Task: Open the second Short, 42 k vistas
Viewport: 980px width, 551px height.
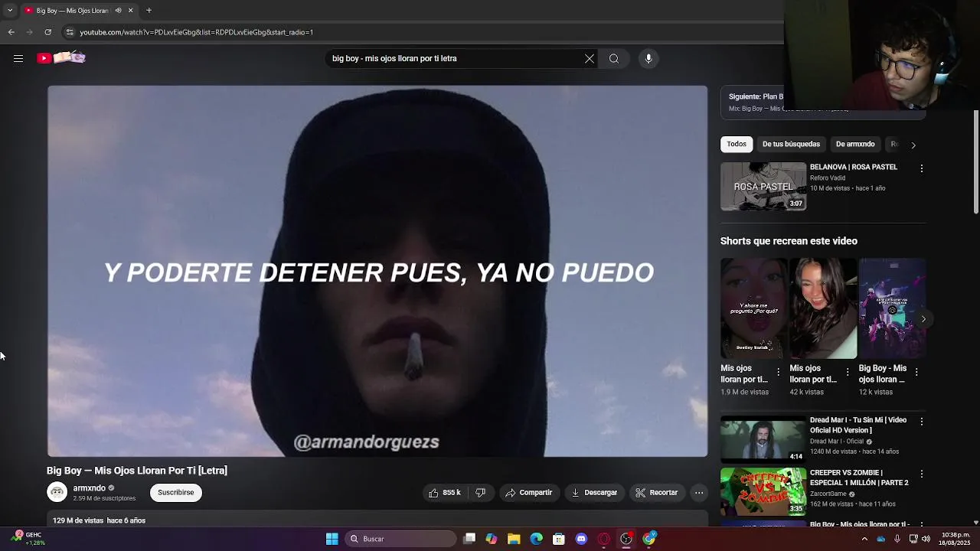Action: pyautogui.click(x=823, y=308)
